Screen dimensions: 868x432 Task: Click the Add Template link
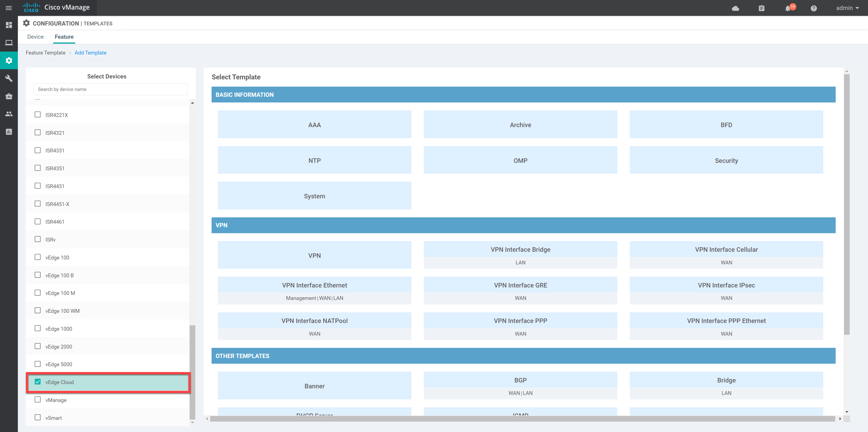[x=90, y=53]
